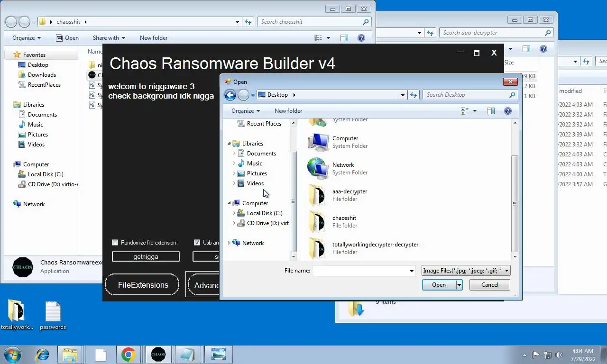Open the volume control in system tray
Image resolution: width=607 pixels, height=364 pixels.
(x=559, y=355)
